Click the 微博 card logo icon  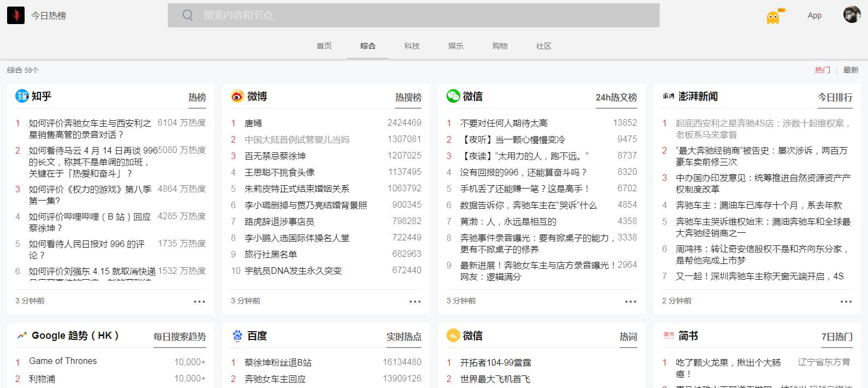[x=237, y=96]
